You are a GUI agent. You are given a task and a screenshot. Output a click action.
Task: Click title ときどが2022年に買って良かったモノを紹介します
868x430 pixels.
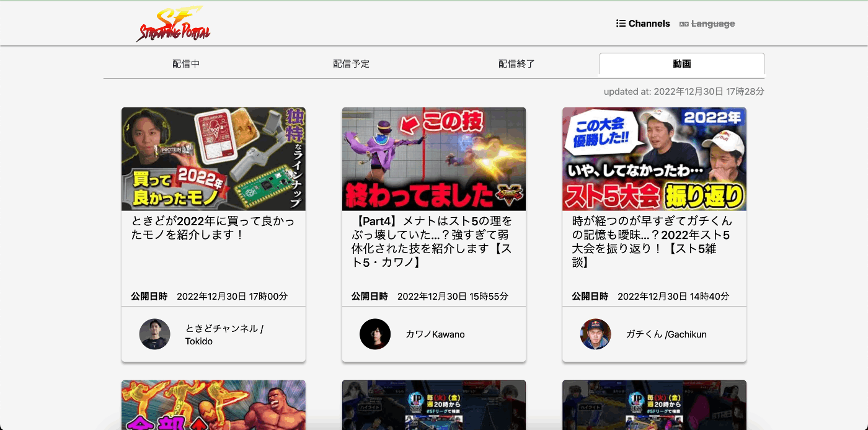pos(213,228)
